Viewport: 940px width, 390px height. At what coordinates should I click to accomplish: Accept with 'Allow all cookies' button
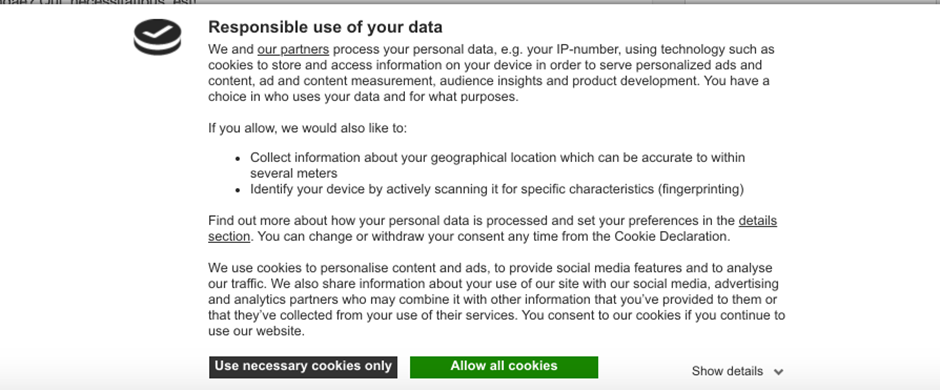(x=504, y=367)
